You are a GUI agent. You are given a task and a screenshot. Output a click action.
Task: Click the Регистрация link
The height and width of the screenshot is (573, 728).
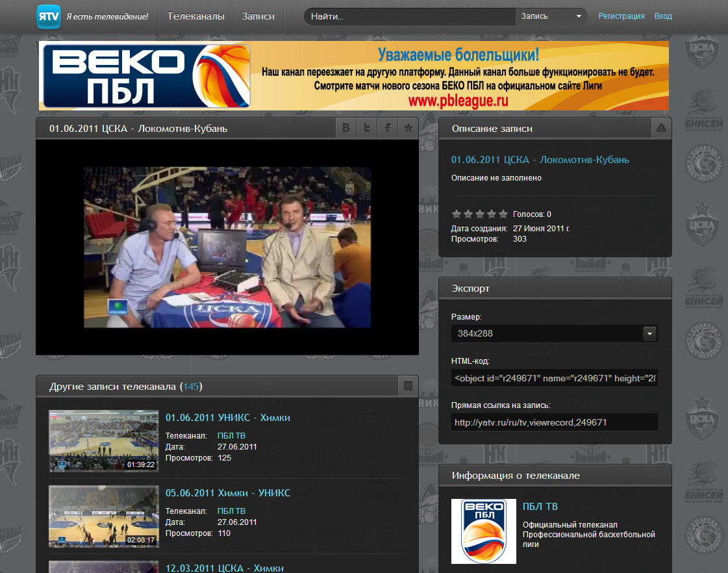click(x=621, y=16)
